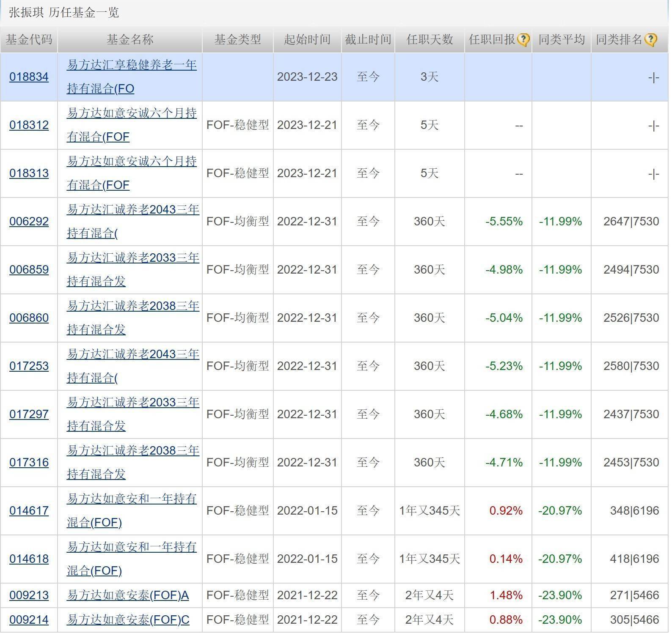Image resolution: width=672 pixels, height=636 pixels.
Task: Select the 3天 tenure cell
Action: click(x=430, y=77)
